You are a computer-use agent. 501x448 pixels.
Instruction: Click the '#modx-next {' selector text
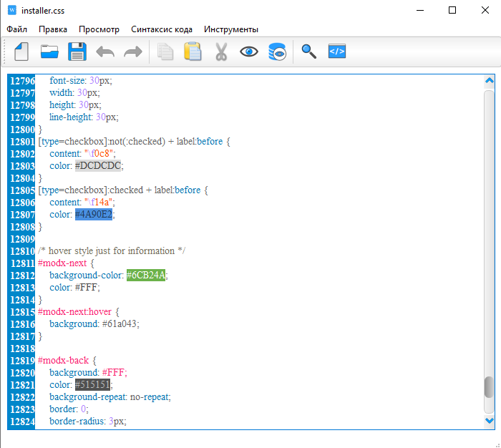pos(66,263)
